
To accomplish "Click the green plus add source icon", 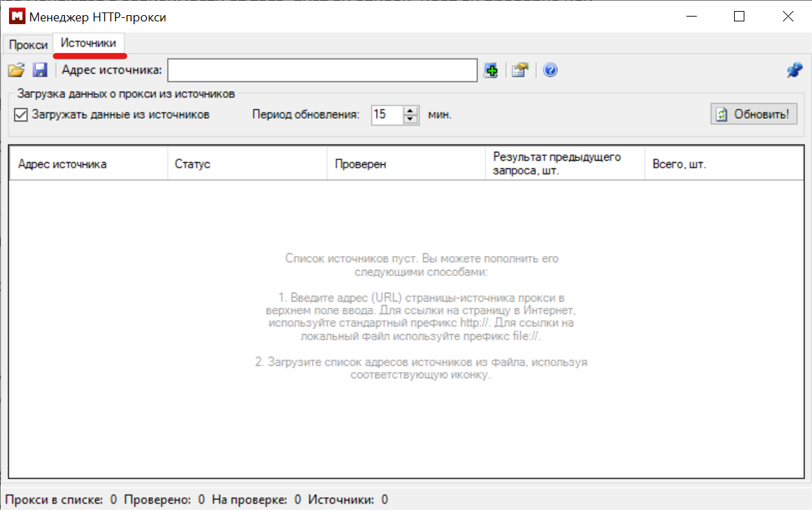I will point(491,70).
